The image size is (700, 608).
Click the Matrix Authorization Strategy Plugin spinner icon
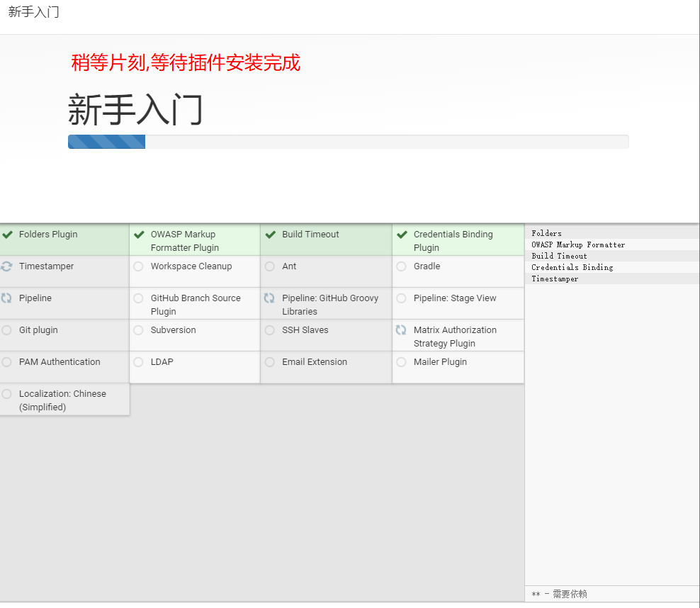401,330
